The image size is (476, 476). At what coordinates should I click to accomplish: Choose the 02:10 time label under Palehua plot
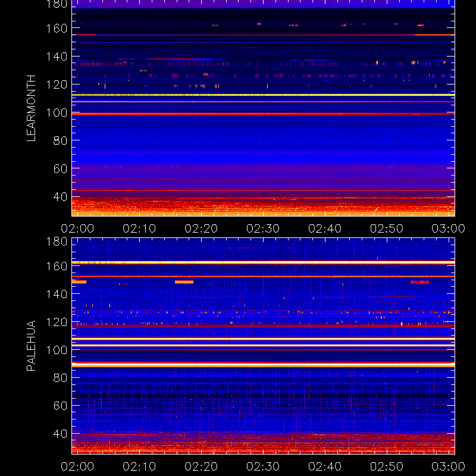tap(139, 466)
